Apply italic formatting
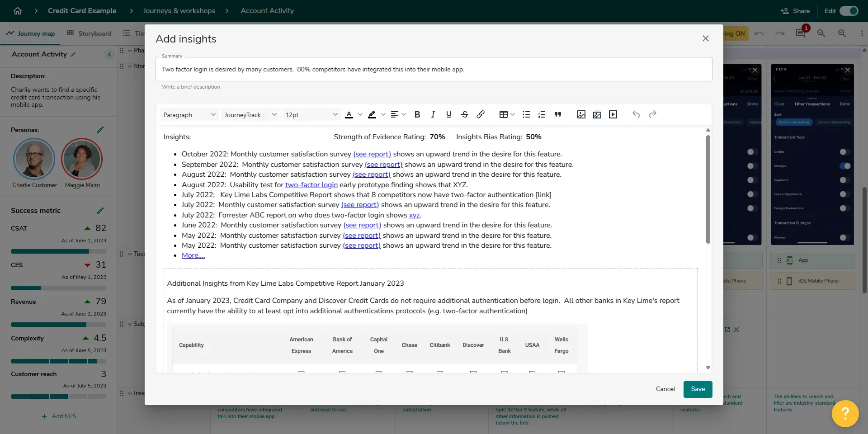Image resolution: width=868 pixels, height=434 pixels. [x=433, y=114]
